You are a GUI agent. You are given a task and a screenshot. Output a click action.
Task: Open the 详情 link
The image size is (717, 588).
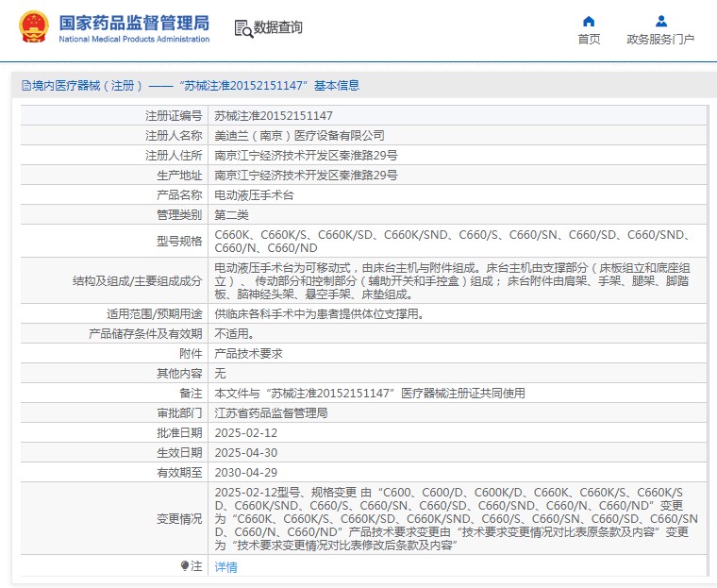[225, 566]
